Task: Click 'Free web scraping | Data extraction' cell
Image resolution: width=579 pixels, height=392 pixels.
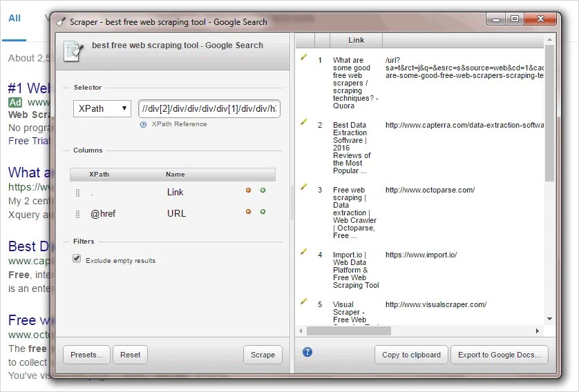Action: (354, 213)
